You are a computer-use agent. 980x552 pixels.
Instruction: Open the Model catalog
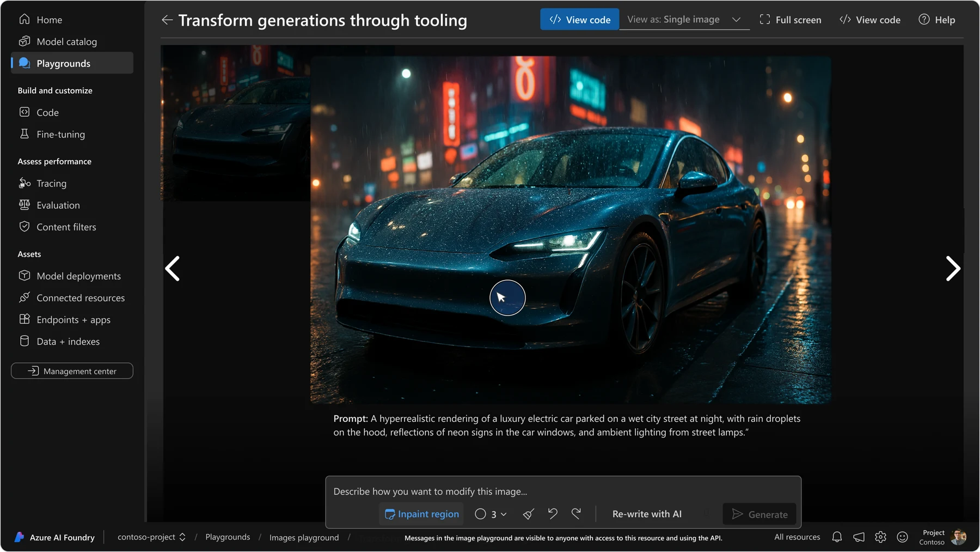coord(72,41)
